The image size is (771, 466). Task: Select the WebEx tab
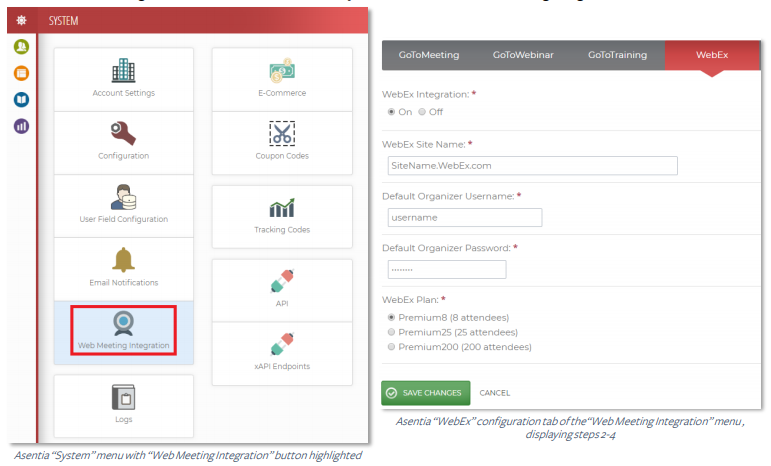tap(712, 55)
